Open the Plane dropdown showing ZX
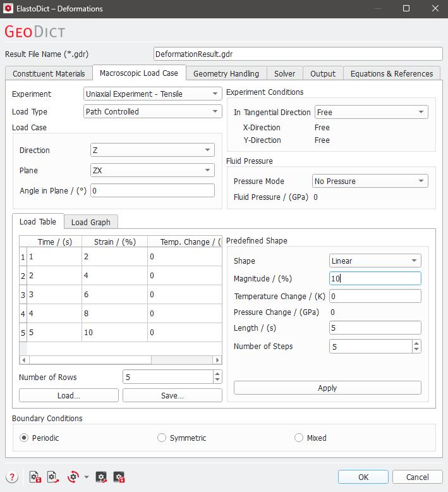This screenshot has height=492, width=448. pos(152,170)
